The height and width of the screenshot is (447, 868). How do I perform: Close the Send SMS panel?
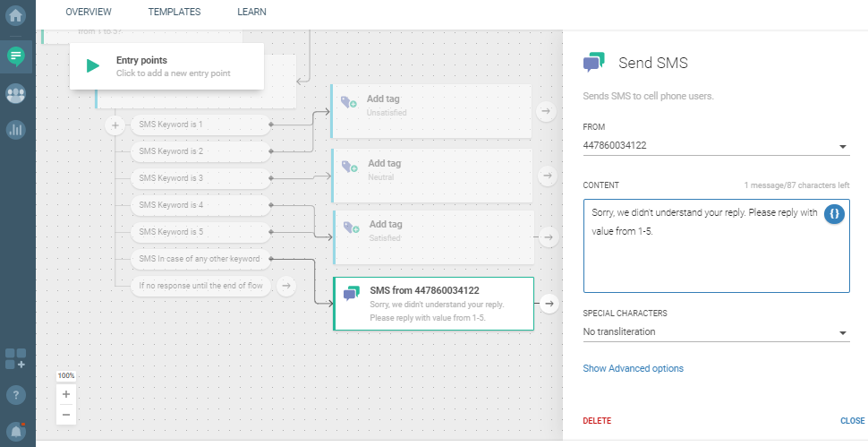pos(851,421)
